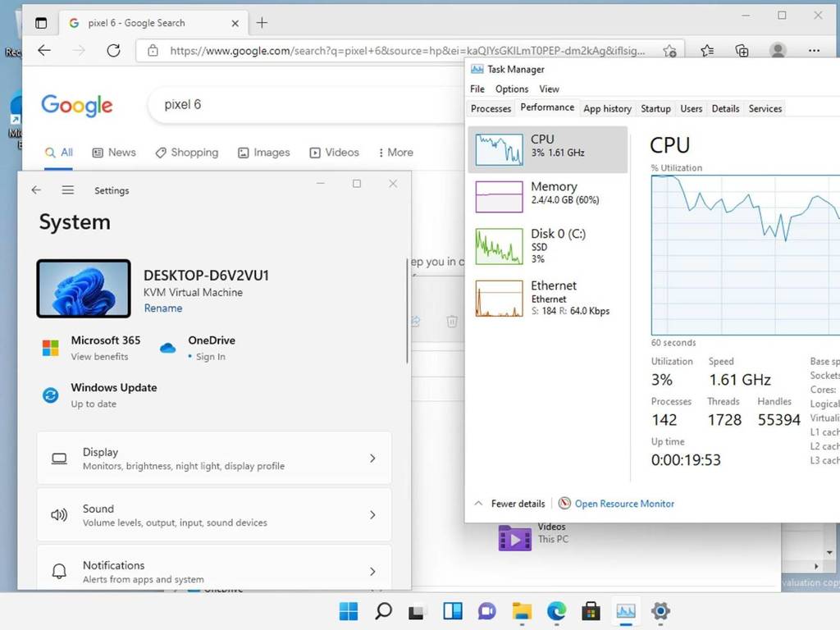Click the Google logo
The width and height of the screenshot is (840, 630).
point(76,105)
